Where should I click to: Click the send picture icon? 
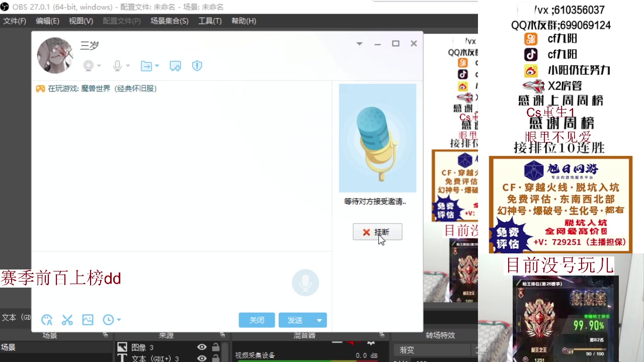88,320
